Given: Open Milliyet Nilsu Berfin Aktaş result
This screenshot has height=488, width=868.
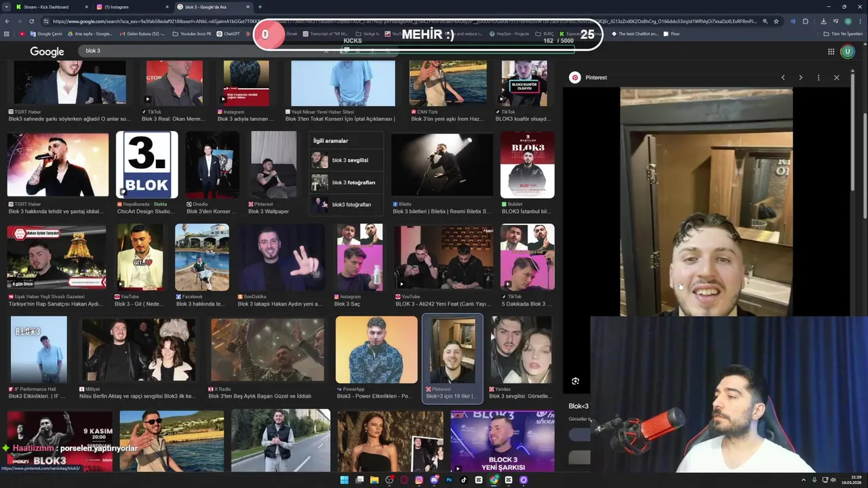Looking at the screenshot, I should point(138,350).
